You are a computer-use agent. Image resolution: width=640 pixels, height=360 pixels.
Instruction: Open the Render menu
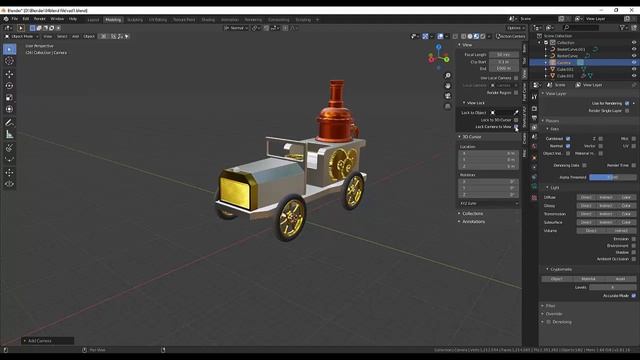point(40,19)
